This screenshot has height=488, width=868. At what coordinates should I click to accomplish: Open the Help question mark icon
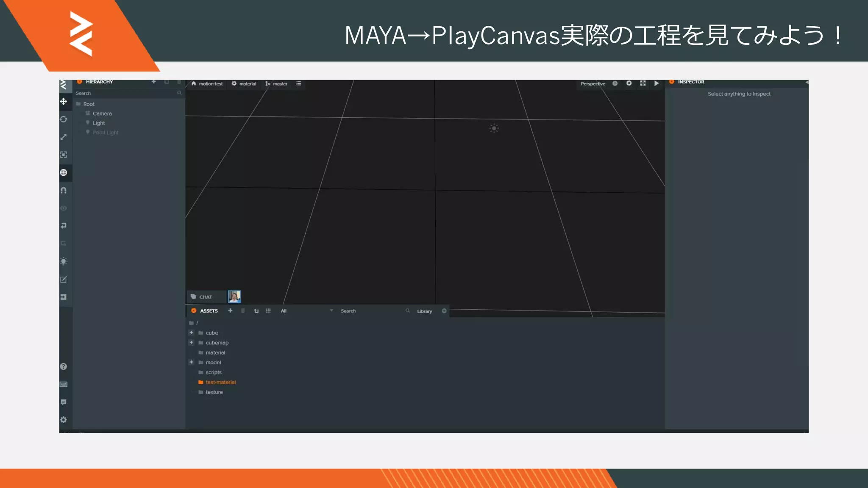[64, 366]
